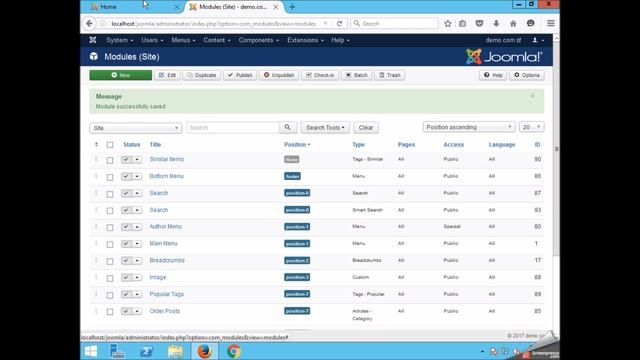Click the page vertical scrollbar
Screen dimensions: 640x360
[x=556, y=150]
